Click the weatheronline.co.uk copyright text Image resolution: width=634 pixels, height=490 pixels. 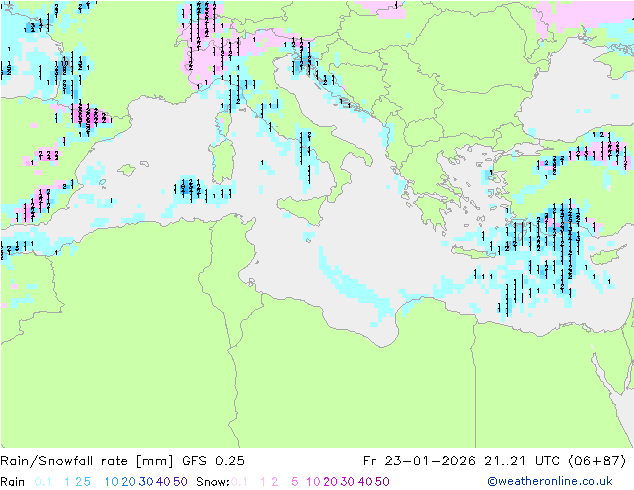[550, 481]
